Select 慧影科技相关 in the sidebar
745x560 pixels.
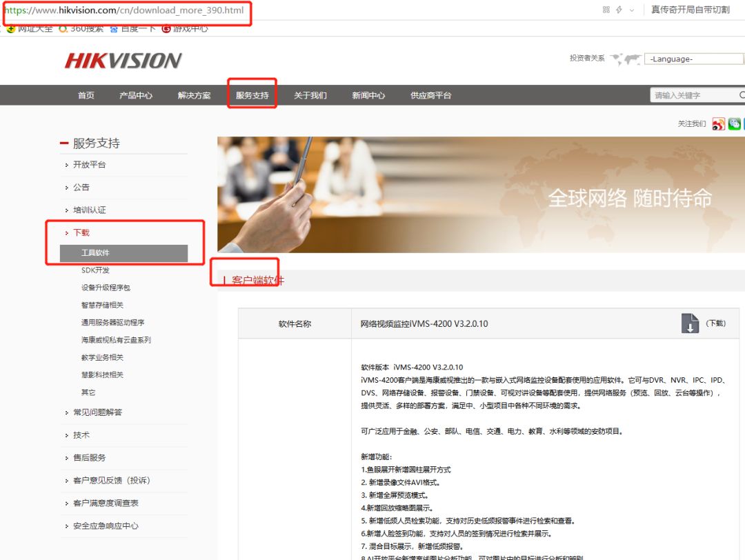click(102, 374)
